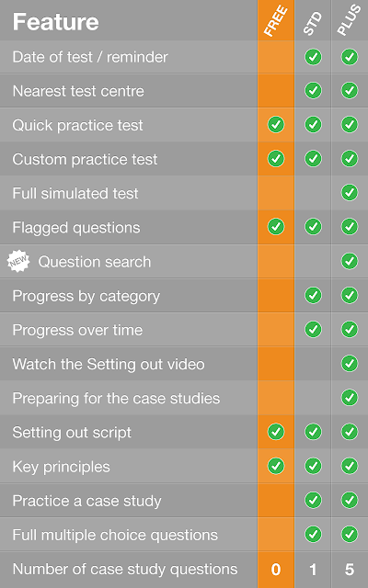368x588 pixels.
Task: Click STD checkmark for Nearest test centre
Action: 313,91
